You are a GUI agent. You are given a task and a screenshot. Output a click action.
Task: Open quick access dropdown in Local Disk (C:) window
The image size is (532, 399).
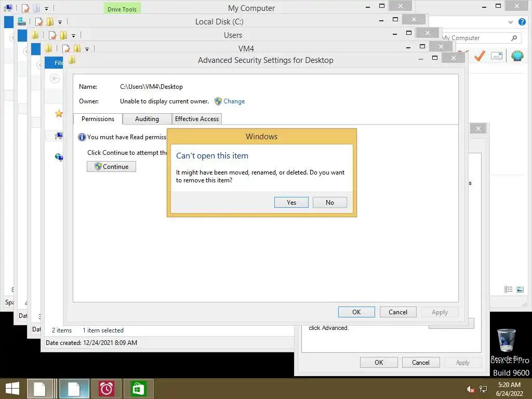tap(60, 22)
